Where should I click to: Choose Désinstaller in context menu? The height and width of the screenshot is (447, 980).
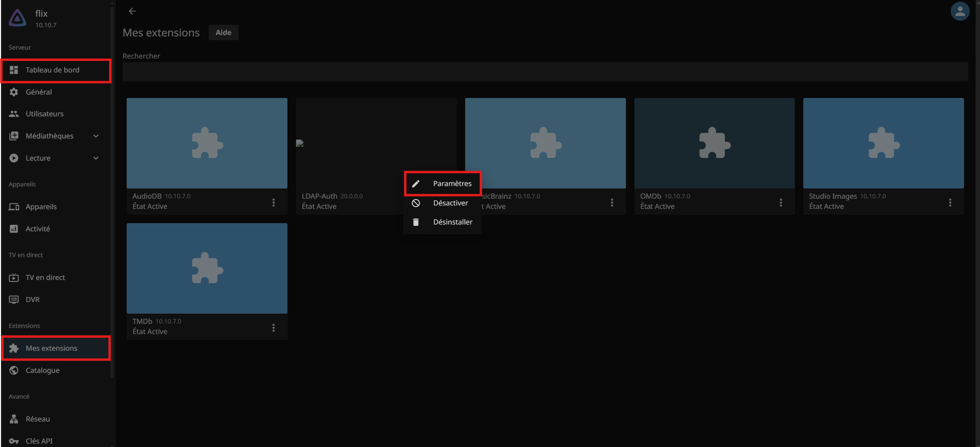pos(442,222)
